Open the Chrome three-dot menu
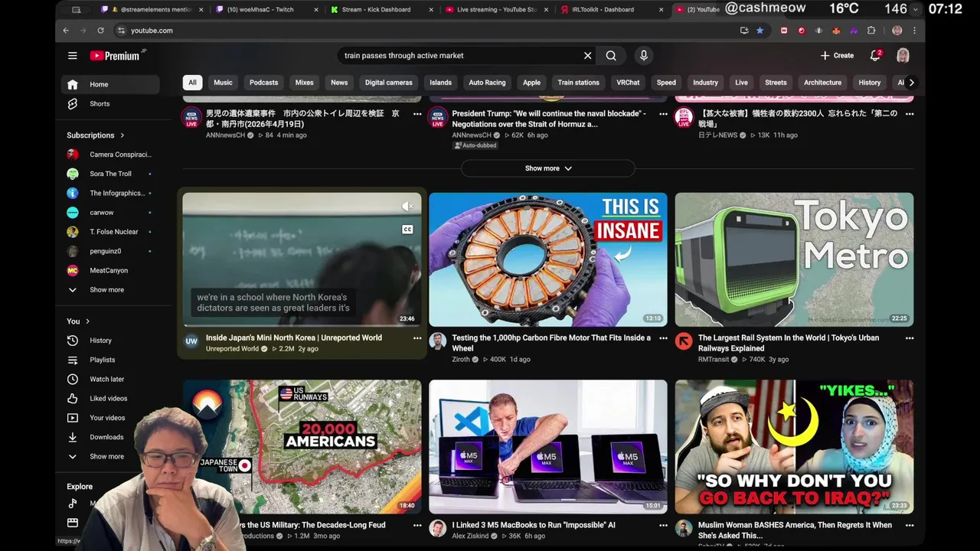Screen dimensions: 980x551 914,31
